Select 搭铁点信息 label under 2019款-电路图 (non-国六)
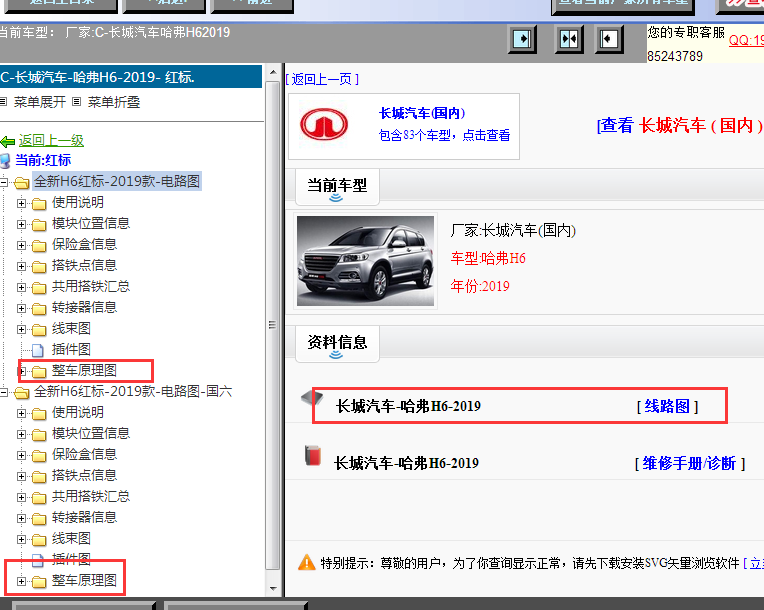764x610 pixels. [84, 265]
